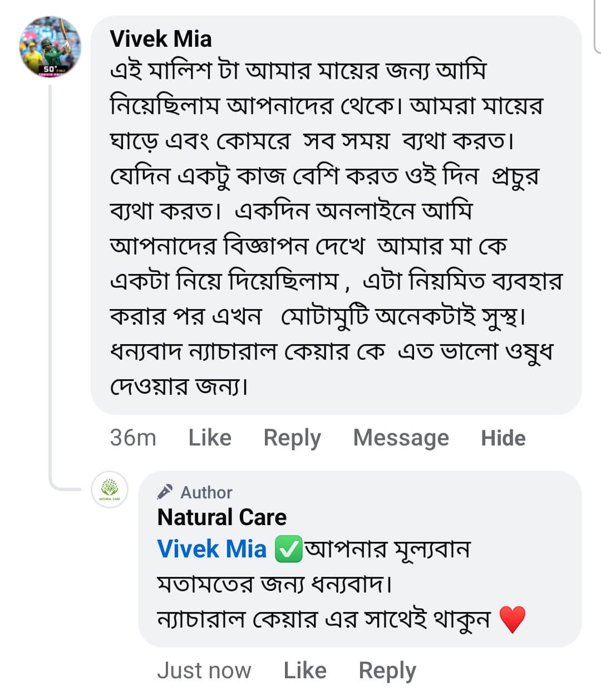Open the 36m comment timestamp

133,438
